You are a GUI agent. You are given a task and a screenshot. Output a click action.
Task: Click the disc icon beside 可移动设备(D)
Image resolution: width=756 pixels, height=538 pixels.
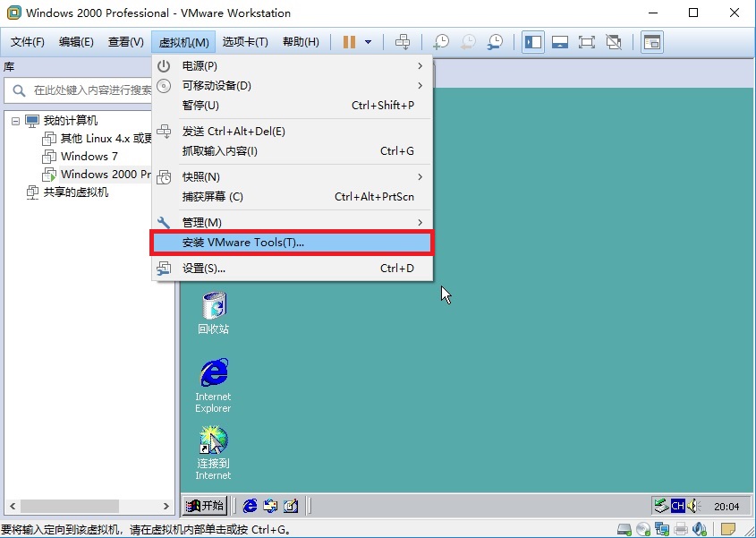tap(164, 86)
